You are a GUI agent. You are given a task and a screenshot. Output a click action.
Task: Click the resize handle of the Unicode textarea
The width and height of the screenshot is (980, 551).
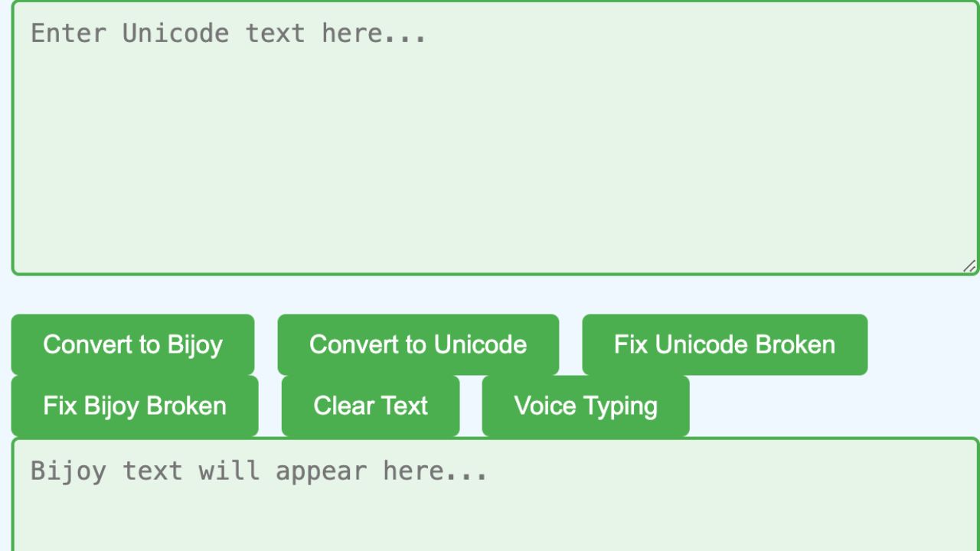[x=969, y=266]
